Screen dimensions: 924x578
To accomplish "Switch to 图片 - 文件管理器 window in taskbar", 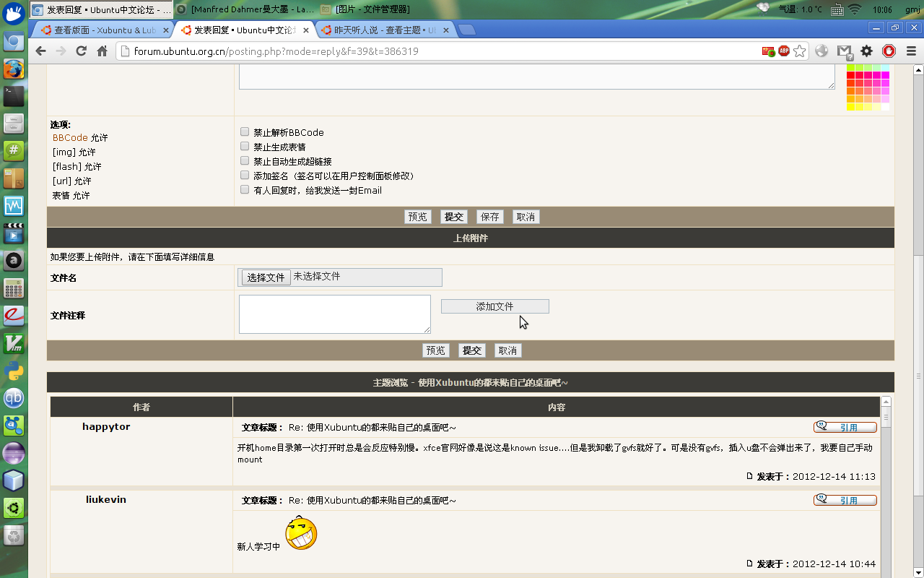I will pyautogui.click(x=366, y=9).
